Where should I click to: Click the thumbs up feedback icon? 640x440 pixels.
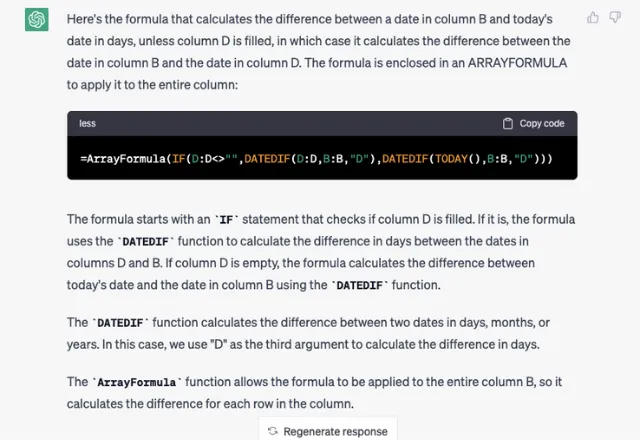point(593,17)
